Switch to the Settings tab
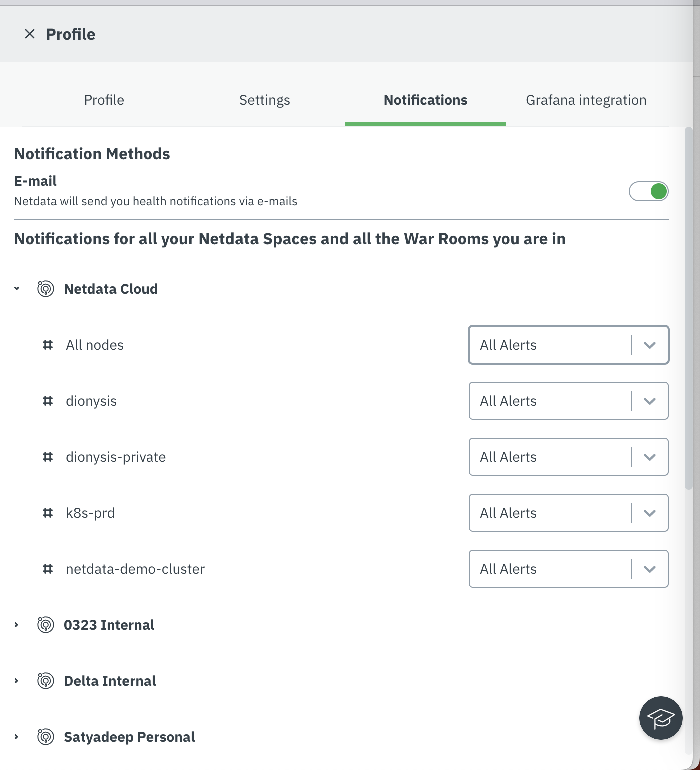 (x=265, y=100)
